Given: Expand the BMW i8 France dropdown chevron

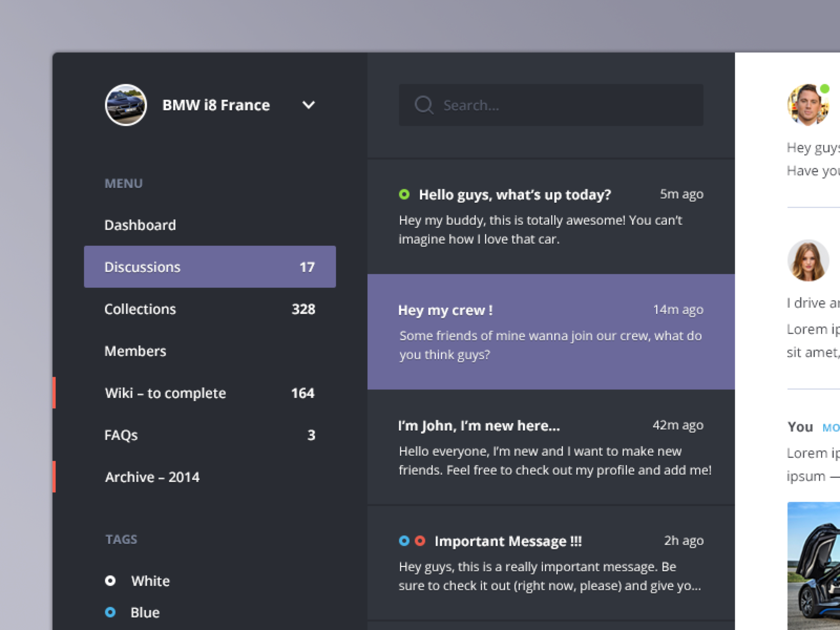Looking at the screenshot, I should pos(309,105).
